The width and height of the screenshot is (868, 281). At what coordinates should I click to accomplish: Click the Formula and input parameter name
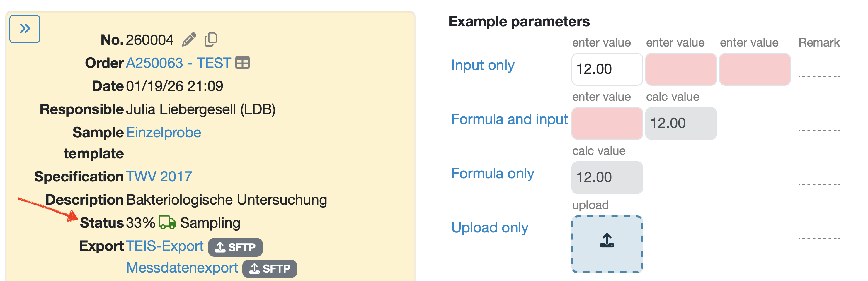509,119
